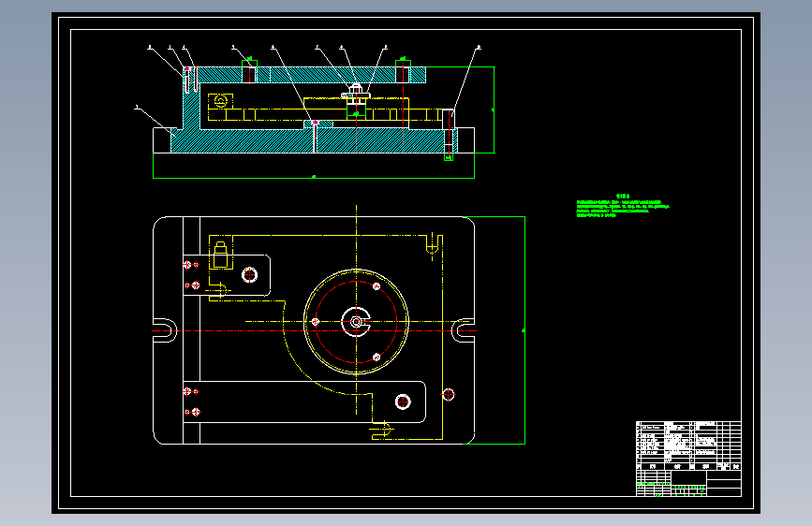Select the yellow bolt outline in plan view corner
The height and width of the screenshot is (526, 812).
point(221,255)
